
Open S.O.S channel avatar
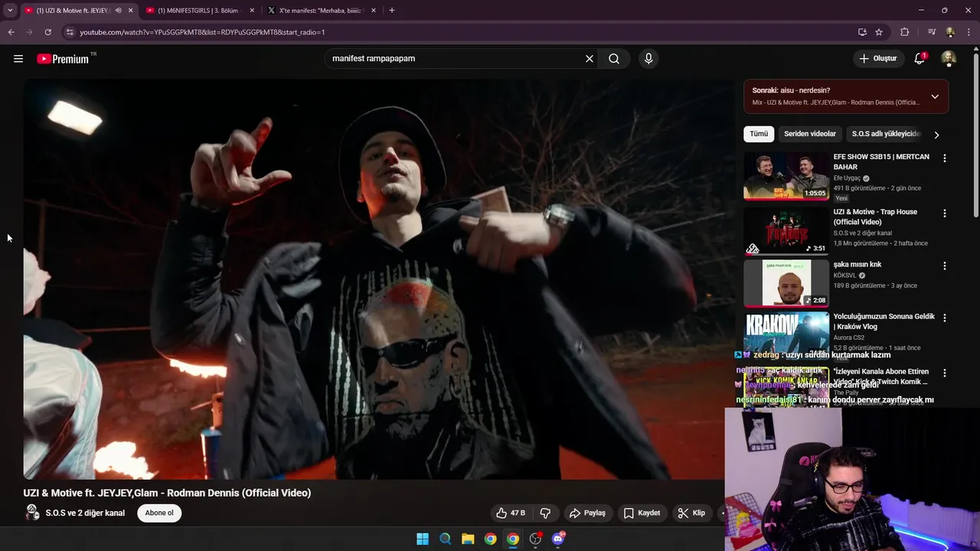pos(32,513)
